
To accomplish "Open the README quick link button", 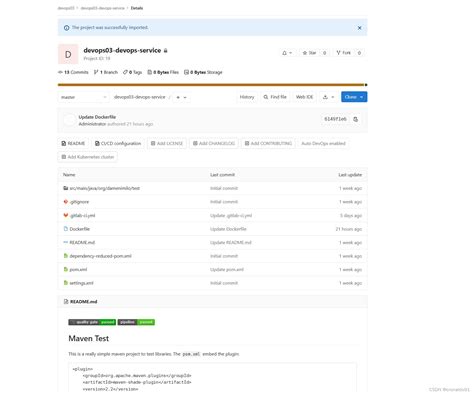I will click(x=73, y=143).
